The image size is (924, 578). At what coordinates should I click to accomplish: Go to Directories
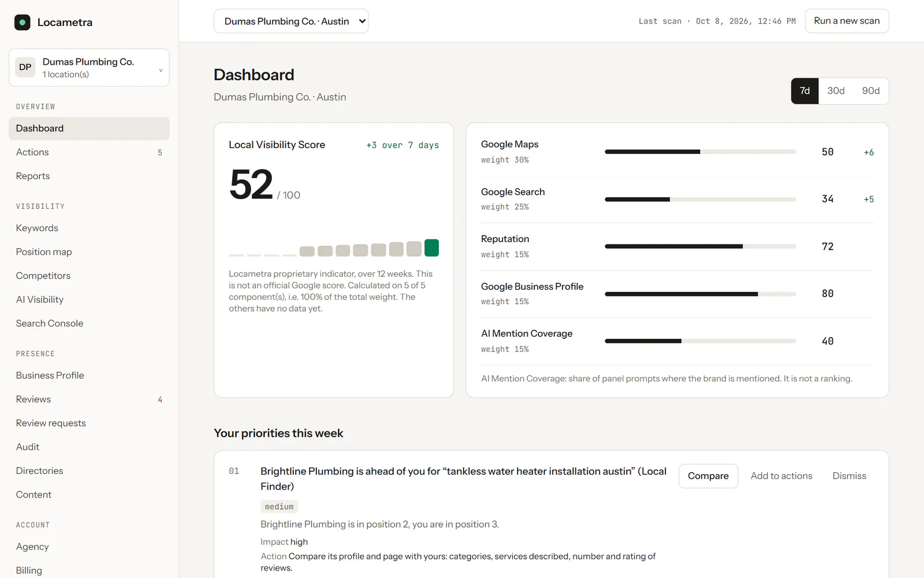[x=89, y=471]
